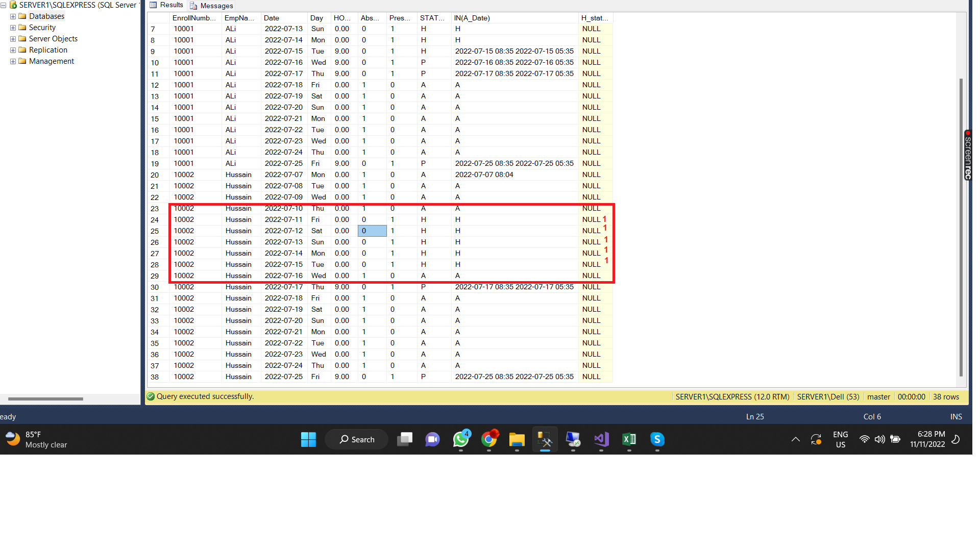Open Google Chrome from the taskbar
The height and width of the screenshot is (551, 980).
(489, 439)
